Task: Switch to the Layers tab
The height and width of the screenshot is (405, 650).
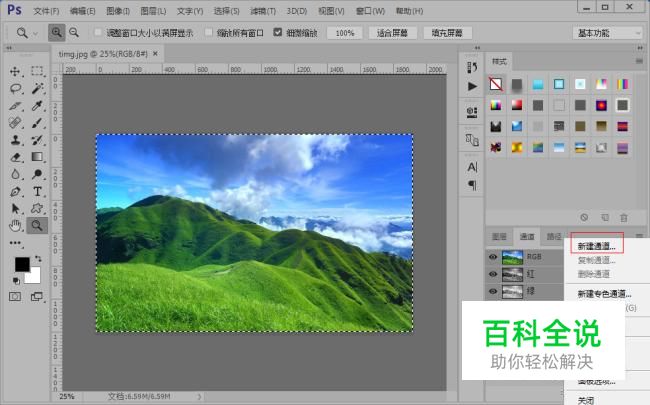Action: (x=499, y=237)
